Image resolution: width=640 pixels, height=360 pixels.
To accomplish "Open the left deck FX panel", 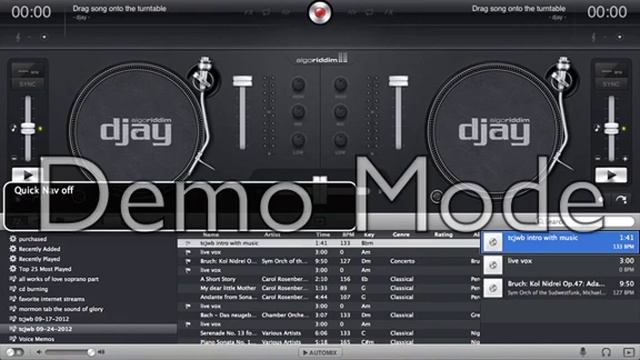I will [x=248, y=12].
